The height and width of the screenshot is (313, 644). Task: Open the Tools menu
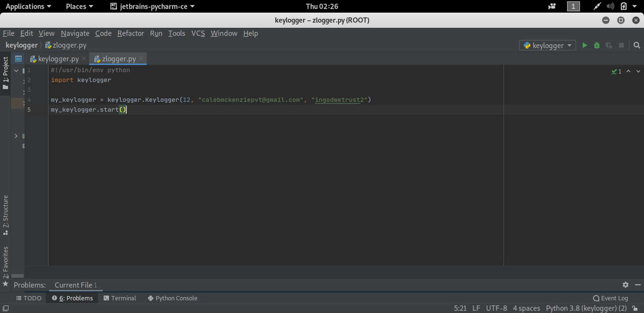tap(177, 33)
